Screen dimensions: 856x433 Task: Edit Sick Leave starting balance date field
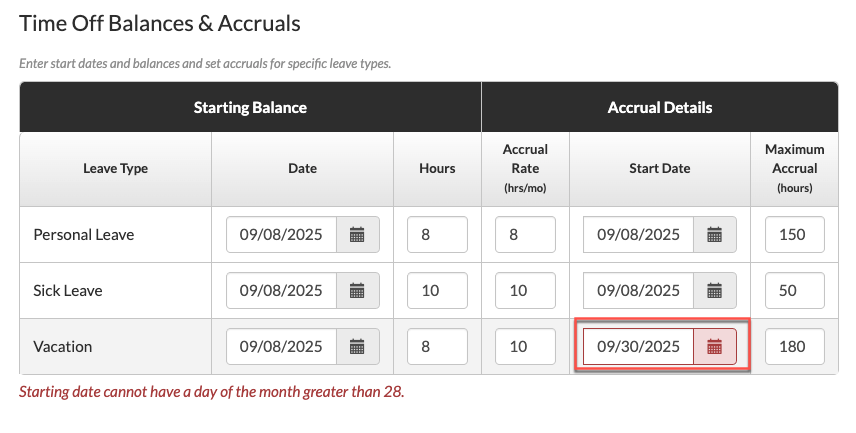click(x=282, y=290)
